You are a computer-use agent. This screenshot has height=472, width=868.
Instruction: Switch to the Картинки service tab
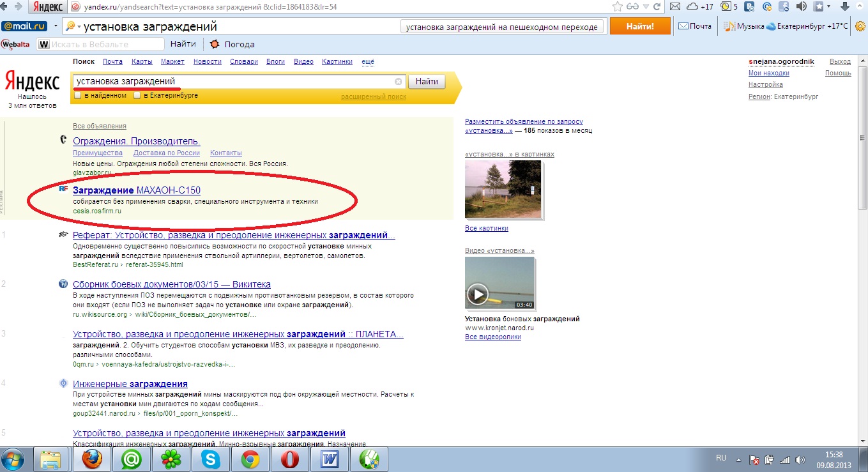click(337, 62)
